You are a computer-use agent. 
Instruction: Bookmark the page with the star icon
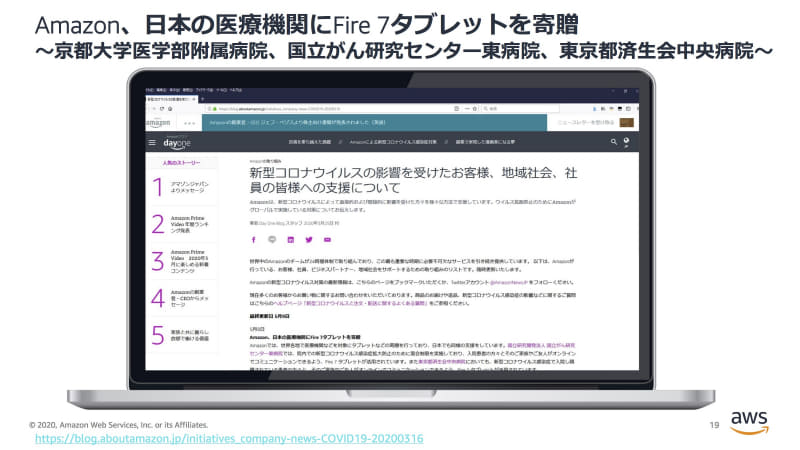474,109
